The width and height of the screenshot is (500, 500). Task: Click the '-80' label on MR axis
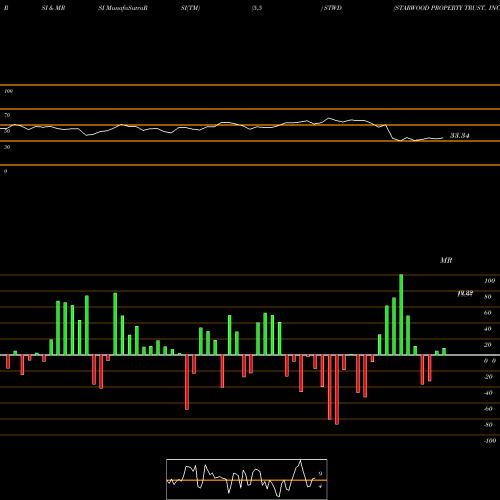488,425
